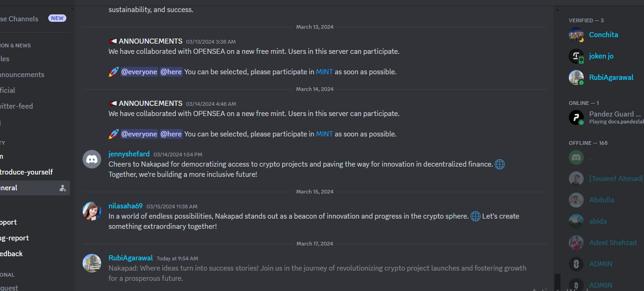Open Pandez Guard bot avatar
This screenshot has width=644, height=291.
coord(576,117)
